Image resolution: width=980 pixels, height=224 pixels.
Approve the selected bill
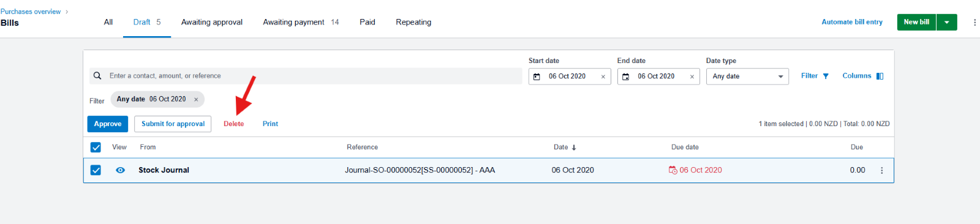[x=108, y=124]
